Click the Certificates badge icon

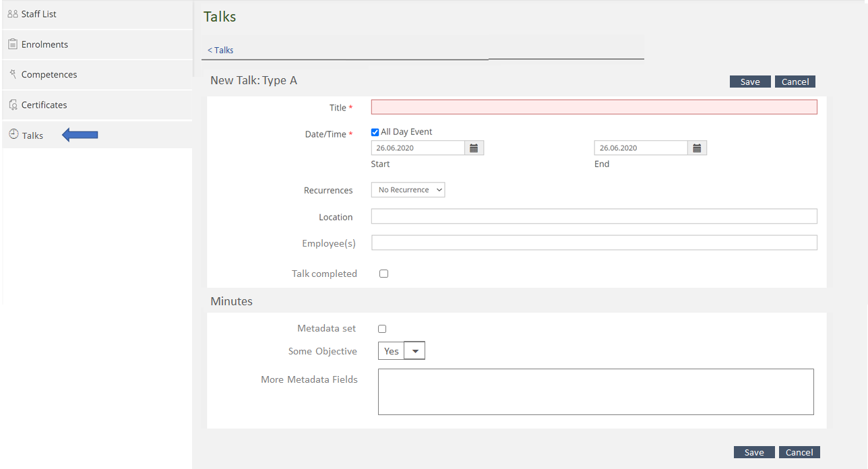(x=13, y=105)
